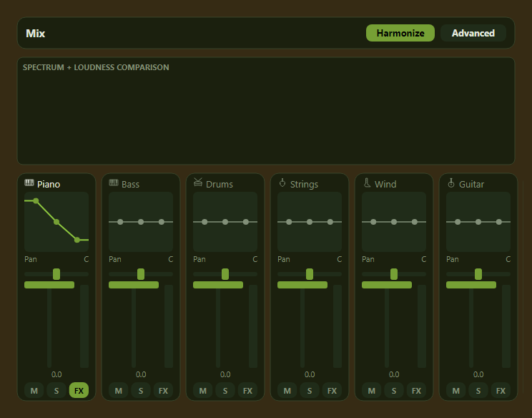Mute the Piano channel
The width and height of the screenshot is (532, 418).
34,391
